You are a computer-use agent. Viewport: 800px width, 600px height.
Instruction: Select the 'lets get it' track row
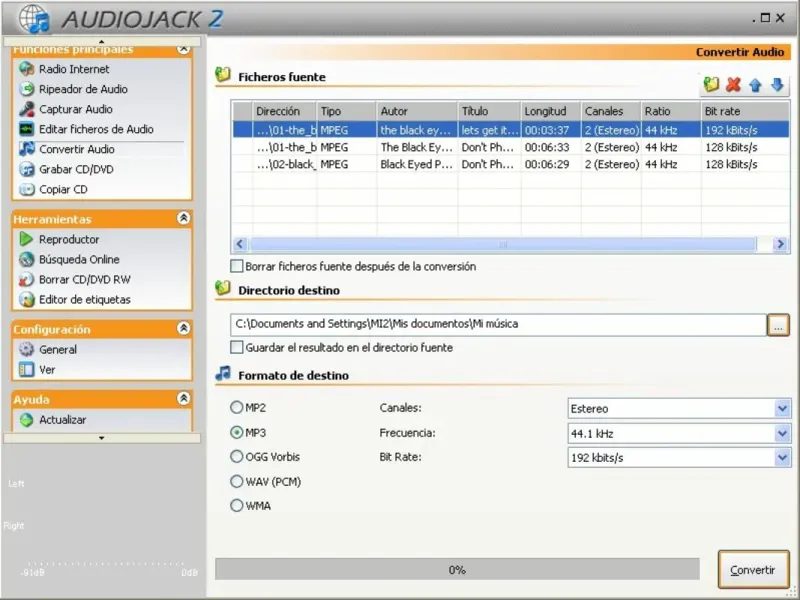[511, 130]
